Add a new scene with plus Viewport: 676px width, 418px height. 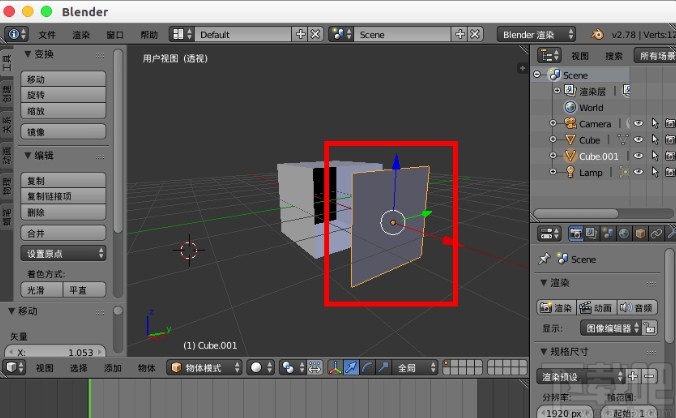click(x=460, y=34)
